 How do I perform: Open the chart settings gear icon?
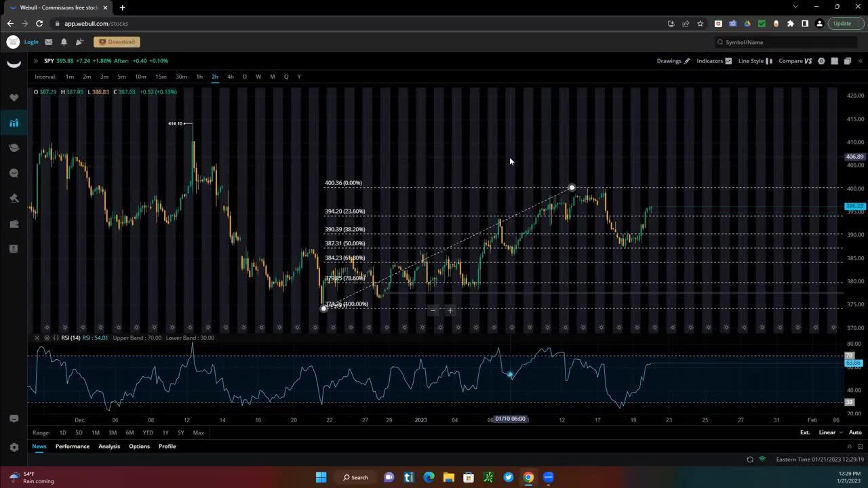pyautogui.click(x=821, y=60)
